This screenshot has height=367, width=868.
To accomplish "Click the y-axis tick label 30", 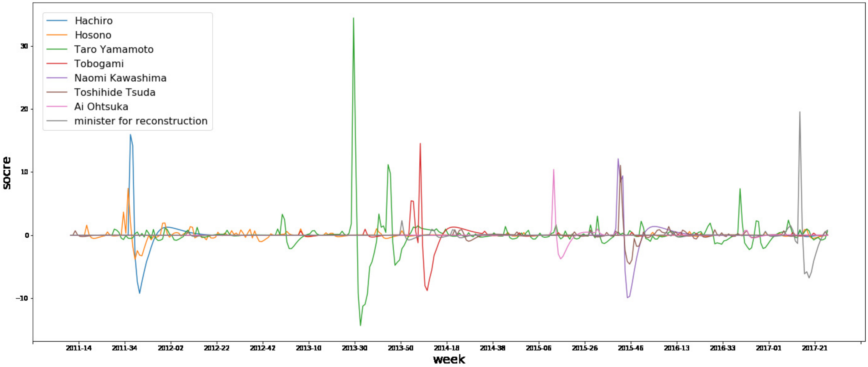I will click(24, 46).
